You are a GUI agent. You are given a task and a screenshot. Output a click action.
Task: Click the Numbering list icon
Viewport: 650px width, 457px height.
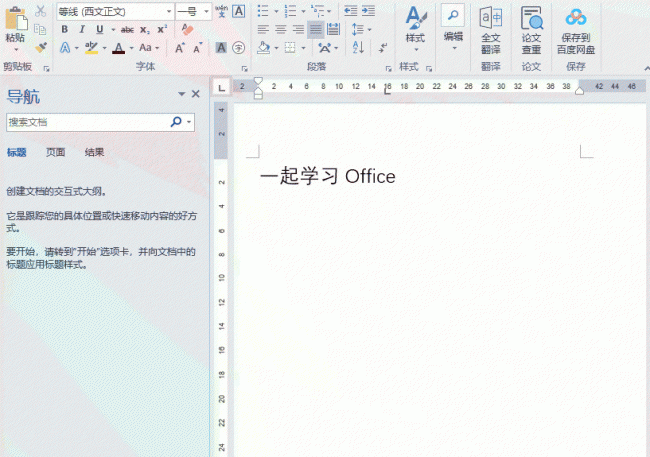[x=290, y=11]
